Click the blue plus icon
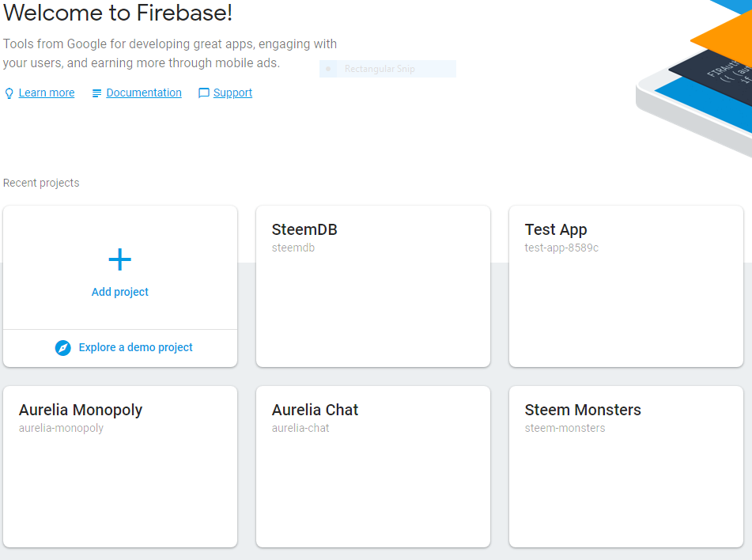 (x=120, y=259)
